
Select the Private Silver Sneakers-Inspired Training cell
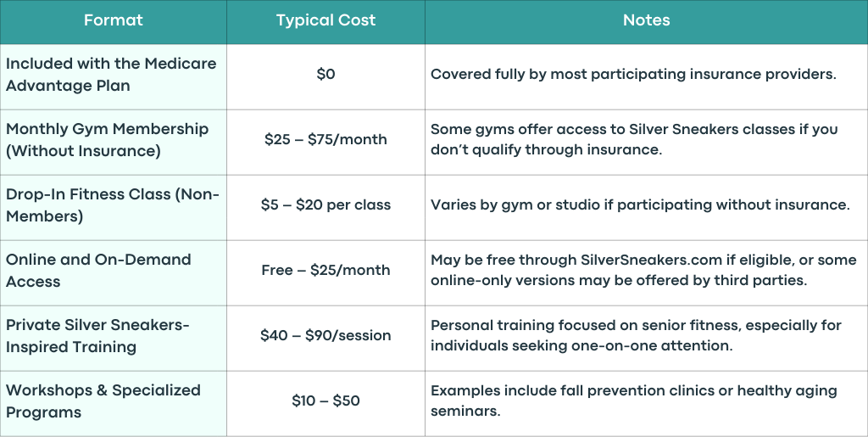coord(113,338)
